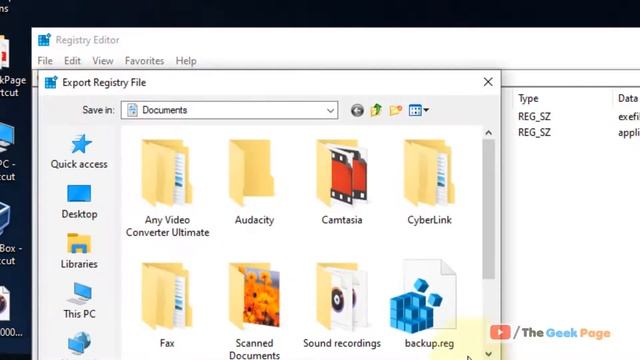Select the backup.reg file
Image resolution: width=640 pixels, height=360 pixels.
click(x=424, y=304)
